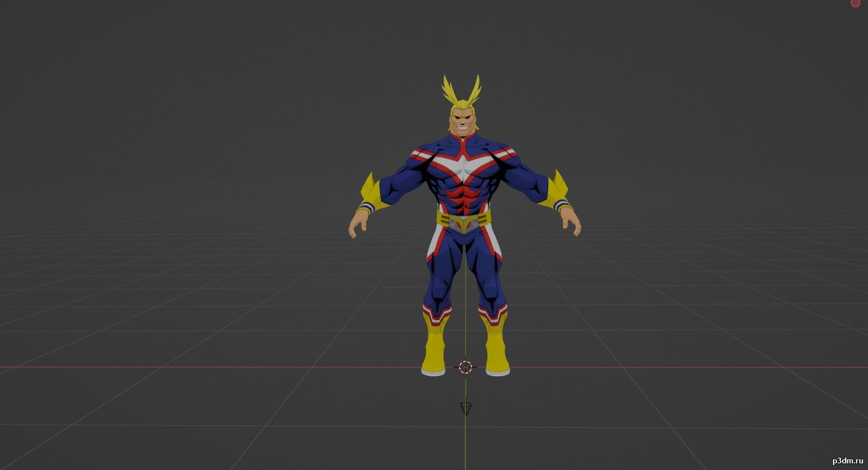The image size is (868, 470).
Task: Click the yellow boot on the right
Action: click(x=496, y=348)
